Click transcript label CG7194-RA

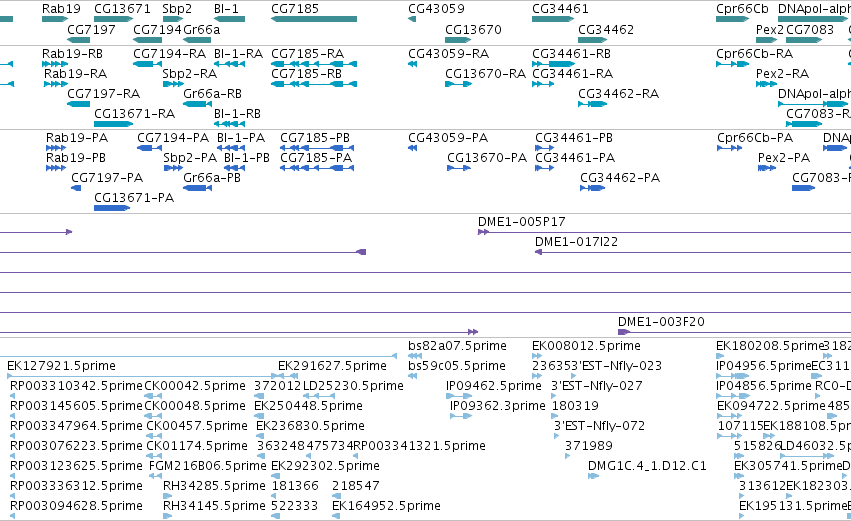click(169, 54)
